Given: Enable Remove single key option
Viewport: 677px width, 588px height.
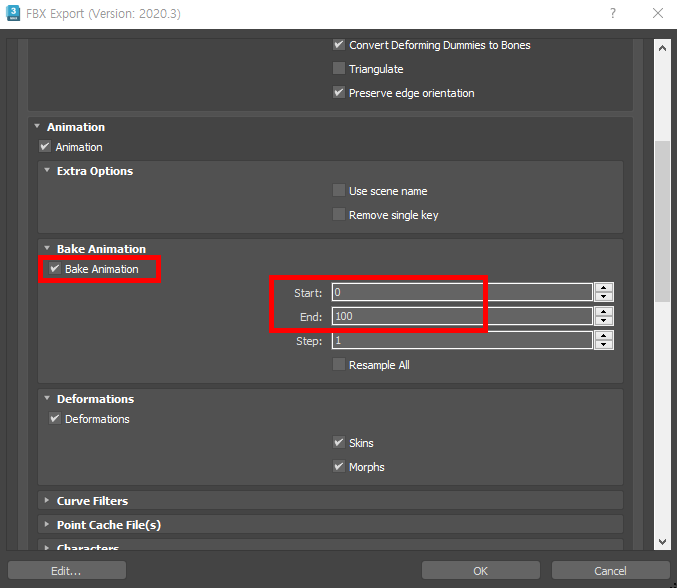Looking at the screenshot, I should click(x=339, y=215).
